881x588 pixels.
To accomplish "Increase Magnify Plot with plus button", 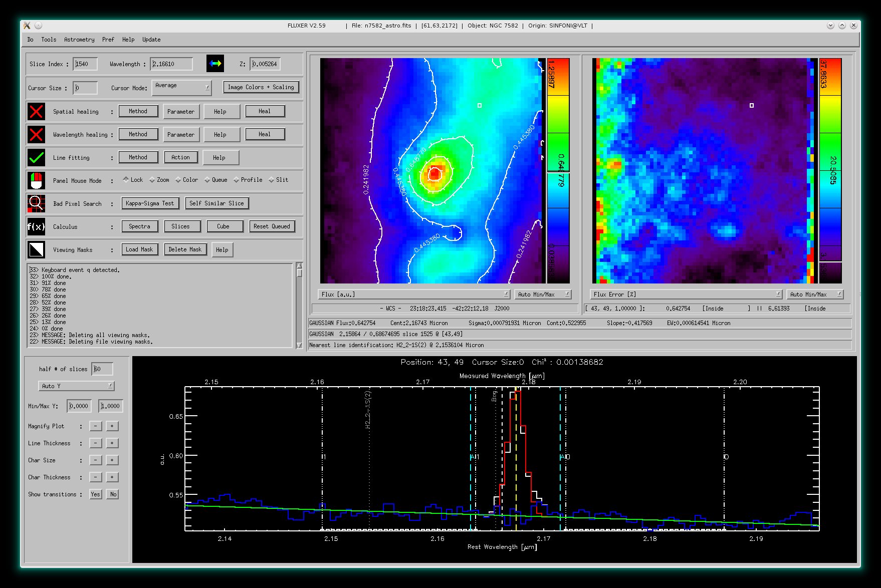I will click(x=112, y=426).
